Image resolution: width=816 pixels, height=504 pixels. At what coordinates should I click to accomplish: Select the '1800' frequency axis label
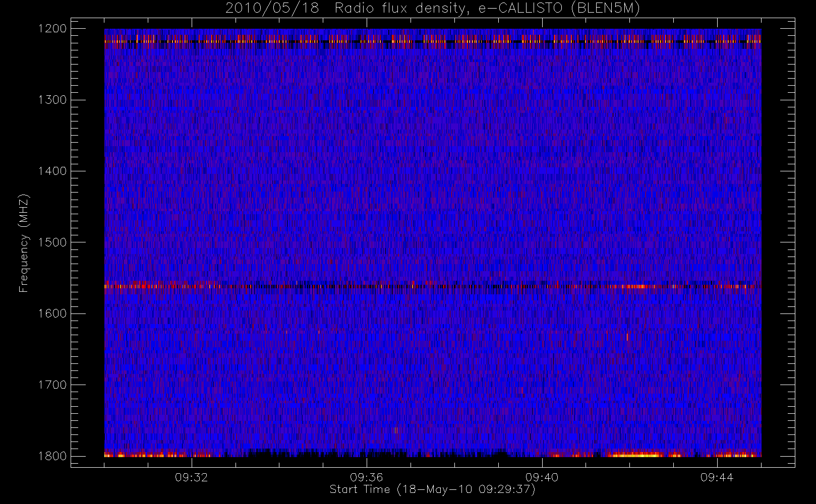52,456
